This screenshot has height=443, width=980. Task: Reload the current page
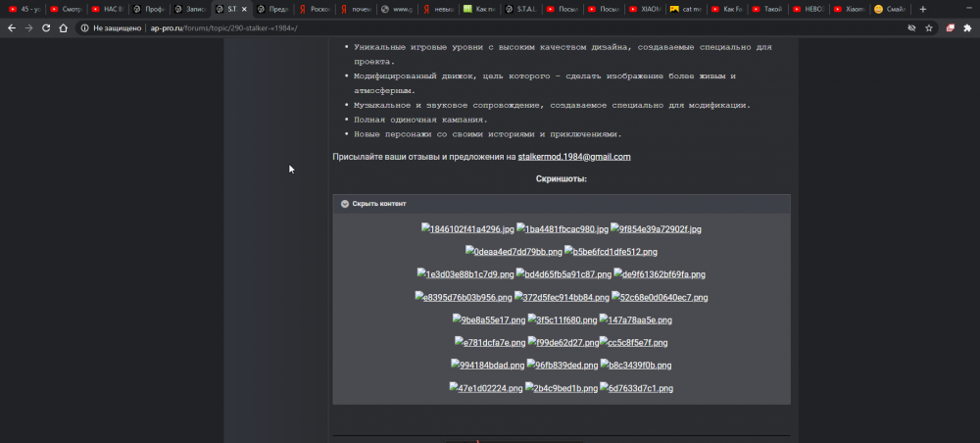[46, 28]
